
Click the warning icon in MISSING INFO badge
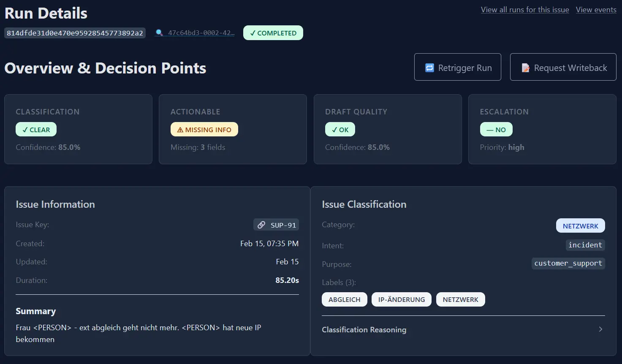click(x=180, y=130)
